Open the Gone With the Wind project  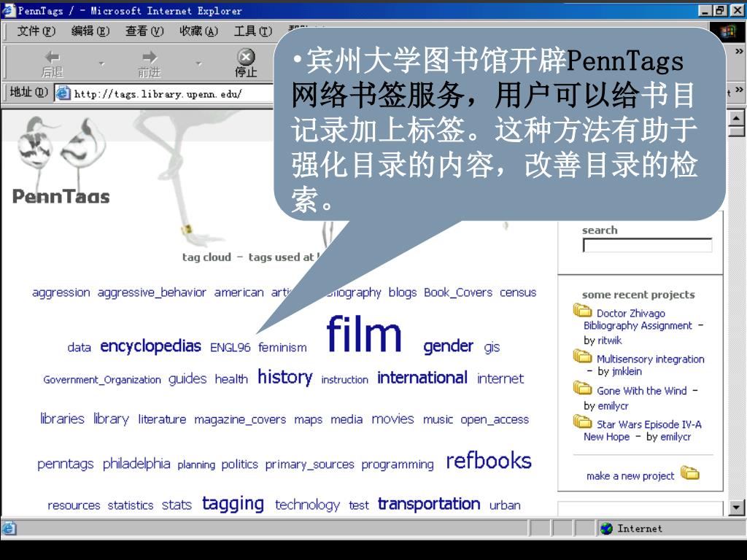[x=642, y=391]
